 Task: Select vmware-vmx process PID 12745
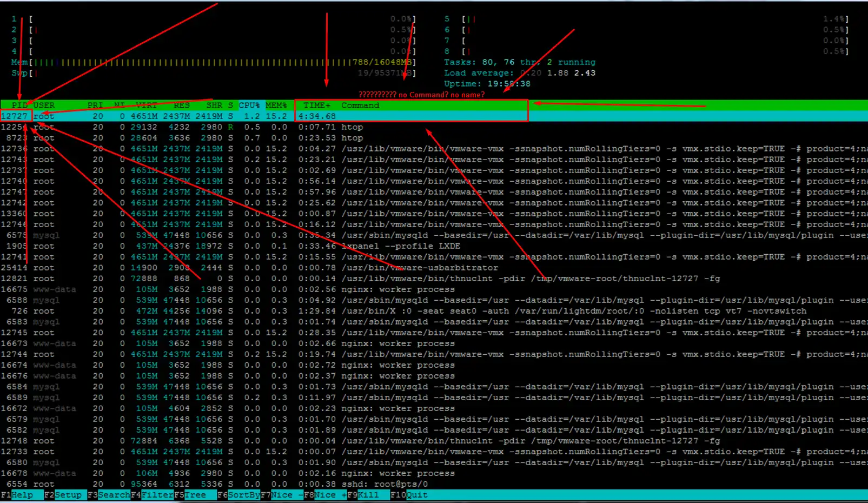[x=434, y=333]
